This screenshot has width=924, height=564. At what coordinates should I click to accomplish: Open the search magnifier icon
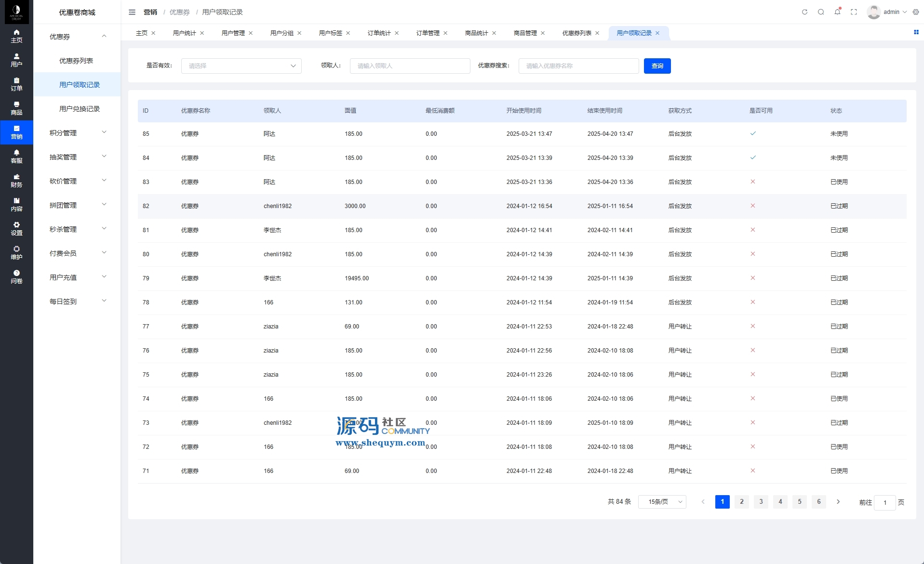(x=821, y=12)
